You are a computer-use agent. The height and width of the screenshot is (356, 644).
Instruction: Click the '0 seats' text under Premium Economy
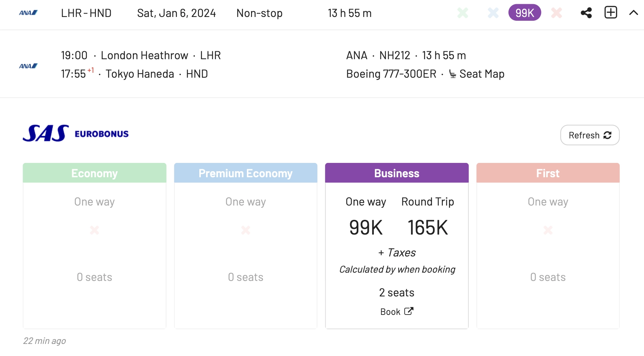click(246, 277)
